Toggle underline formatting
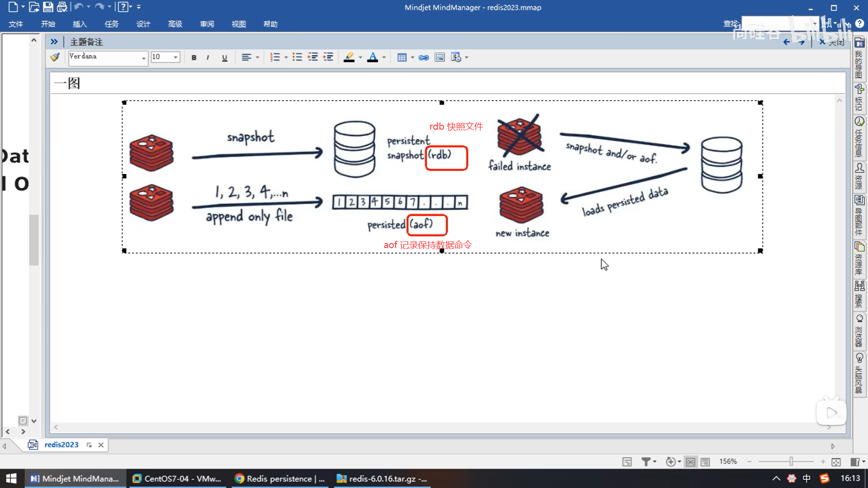Image resolution: width=868 pixels, height=488 pixels. (x=225, y=57)
